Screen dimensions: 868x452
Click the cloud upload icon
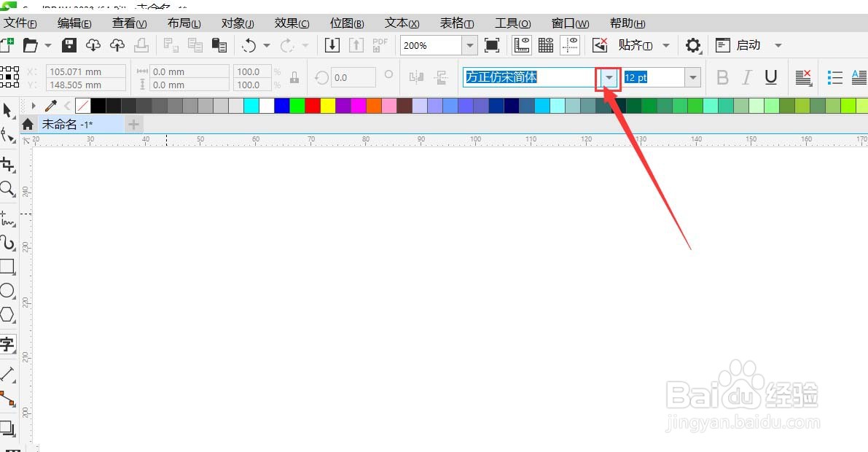click(117, 45)
